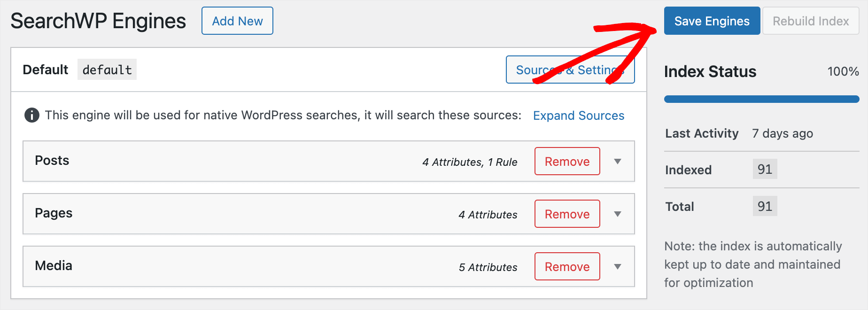Screen dimensions: 868x310
Task: Click the default engine slug tag
Action: click(107, 70)
